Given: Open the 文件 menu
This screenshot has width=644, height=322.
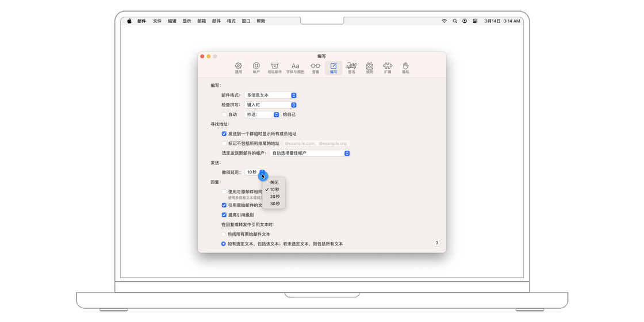Looking at the screenshot, I should point(157,21).
